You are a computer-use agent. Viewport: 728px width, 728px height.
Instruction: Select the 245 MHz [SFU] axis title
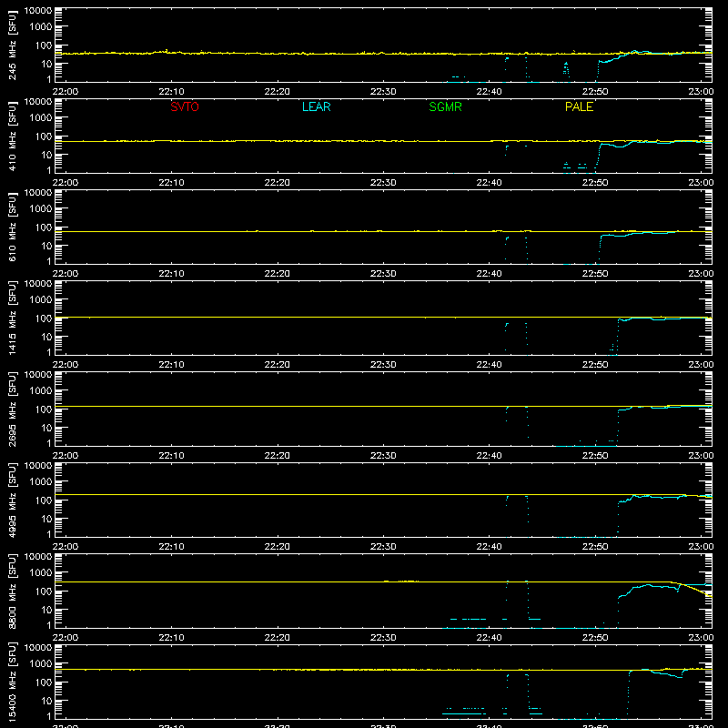13,45
